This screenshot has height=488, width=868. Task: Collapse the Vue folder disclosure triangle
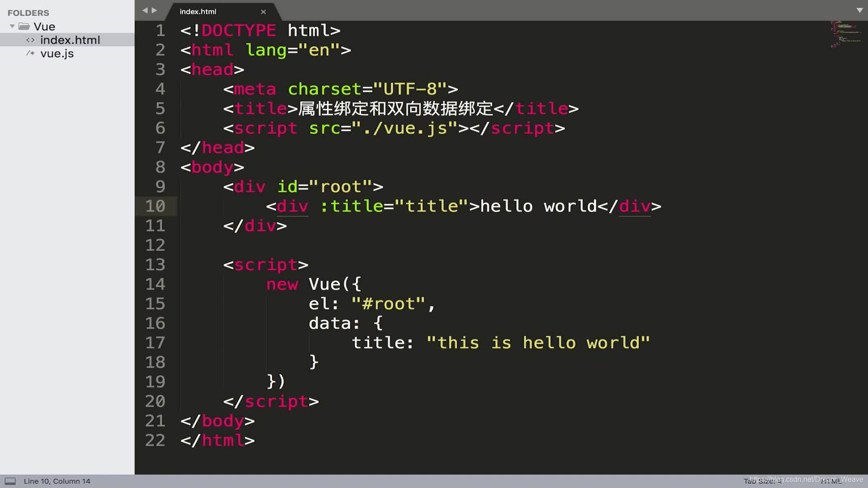tap(12, 26)
